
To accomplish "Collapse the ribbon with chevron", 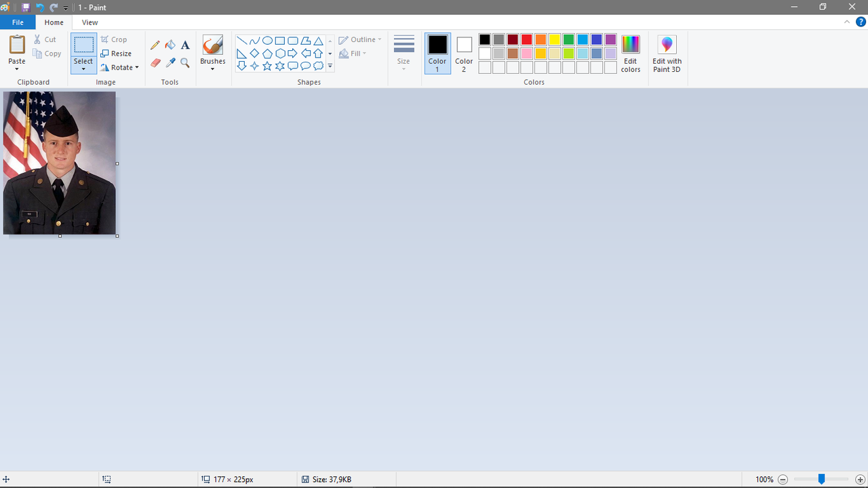I will click(847, 22).
